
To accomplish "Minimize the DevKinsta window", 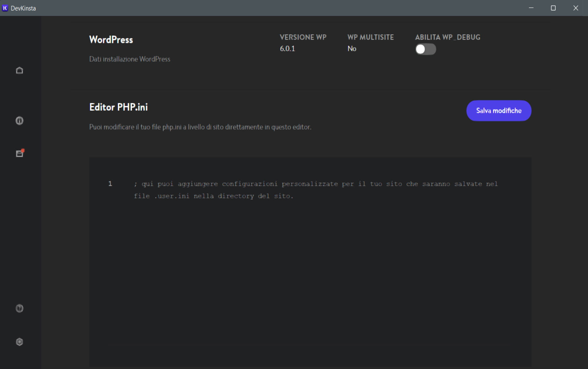I will pos(531,8).
